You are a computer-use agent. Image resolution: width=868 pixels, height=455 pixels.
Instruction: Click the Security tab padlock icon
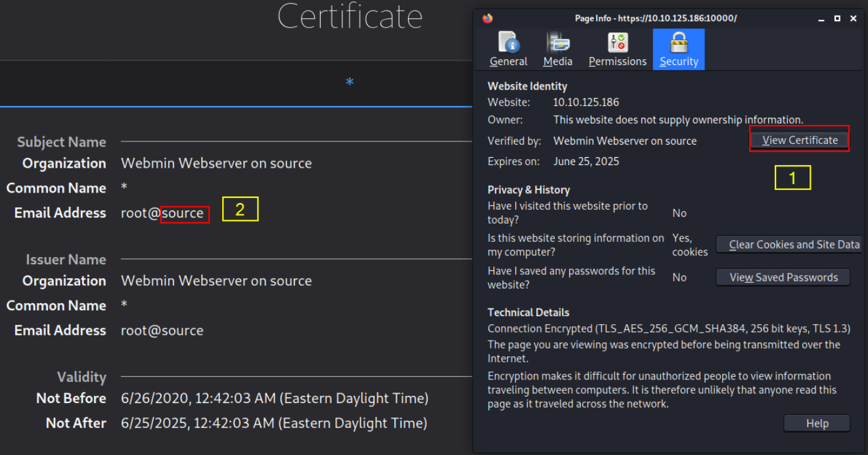click(x=679, y=42)
